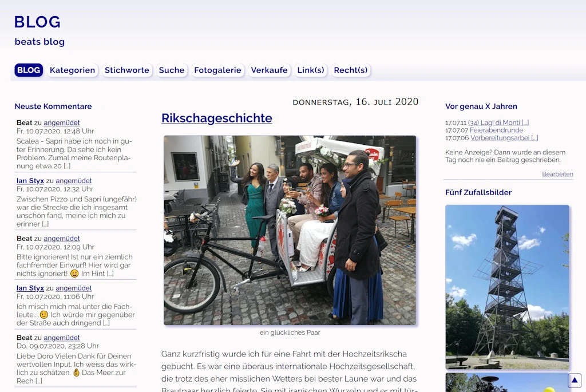Open first angemüdet comment link by Beat
The height and width of the screenshot is (392, 586).
pos(62,123)
